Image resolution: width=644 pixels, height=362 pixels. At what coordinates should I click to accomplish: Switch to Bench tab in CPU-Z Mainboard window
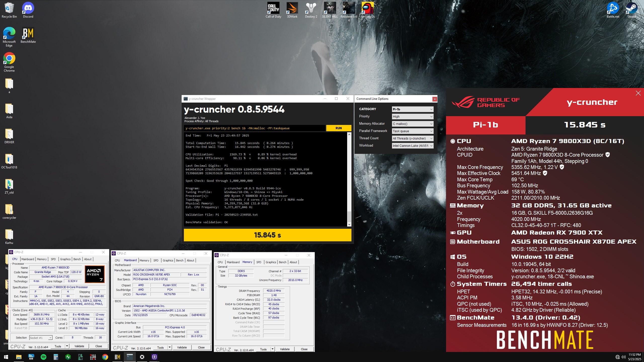click(x=180, y=260)
